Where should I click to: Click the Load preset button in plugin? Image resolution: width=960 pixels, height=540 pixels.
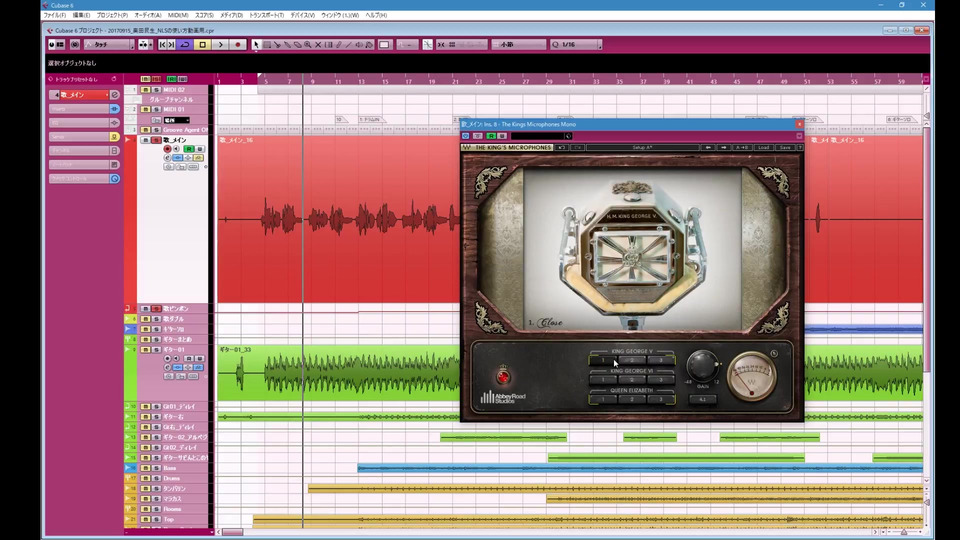763,148
